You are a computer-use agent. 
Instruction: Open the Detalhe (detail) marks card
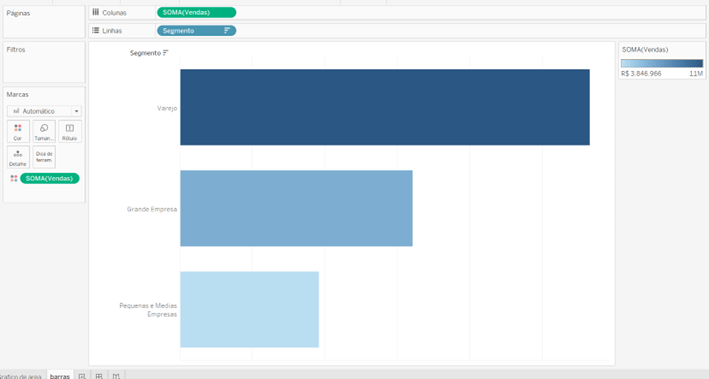click(x=18, y=157)
